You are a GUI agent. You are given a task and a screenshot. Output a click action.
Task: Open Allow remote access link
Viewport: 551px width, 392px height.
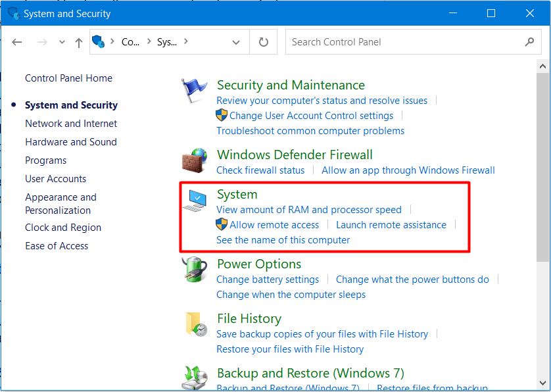(274, 225)
